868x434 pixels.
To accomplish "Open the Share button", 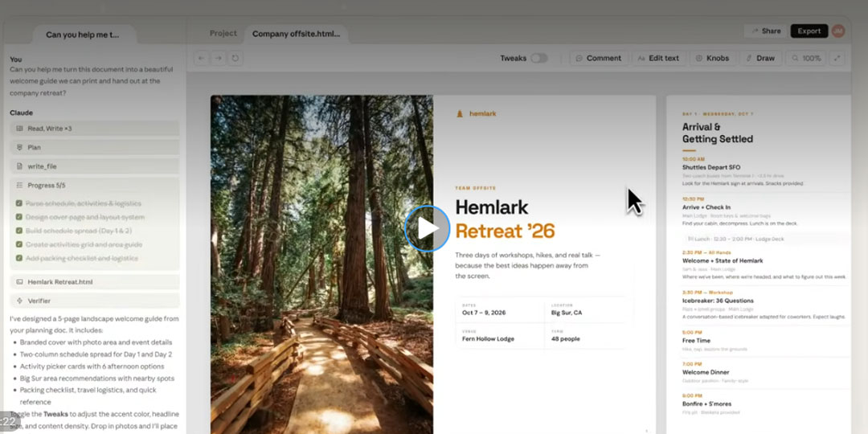I will 764,31.
